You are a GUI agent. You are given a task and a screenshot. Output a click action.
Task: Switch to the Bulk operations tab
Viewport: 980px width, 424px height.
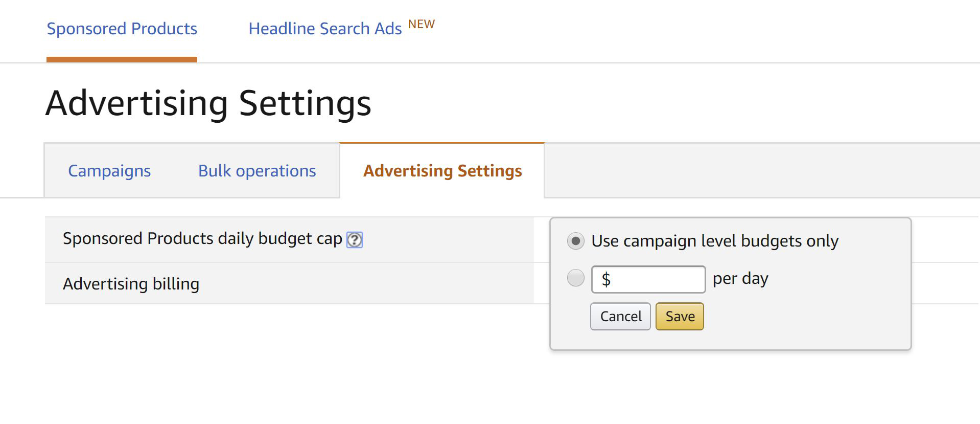257,171
